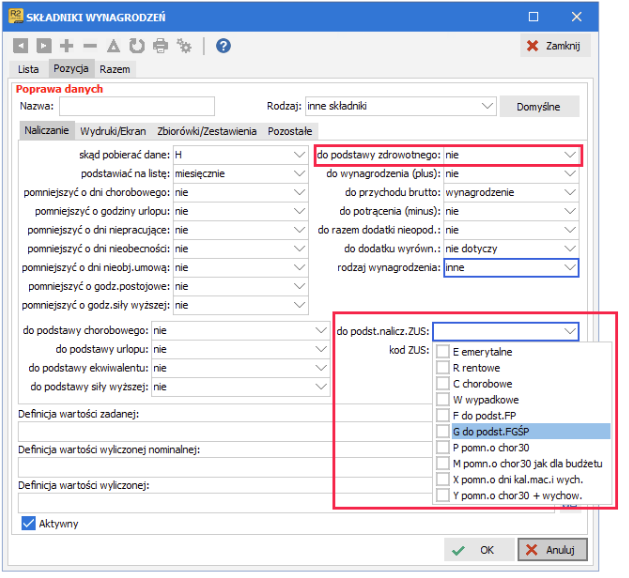This screenshot has width=629, height=578.
Task: Check Y pomn.o chor30 + wychow.
Action: [x=443, y=495]
